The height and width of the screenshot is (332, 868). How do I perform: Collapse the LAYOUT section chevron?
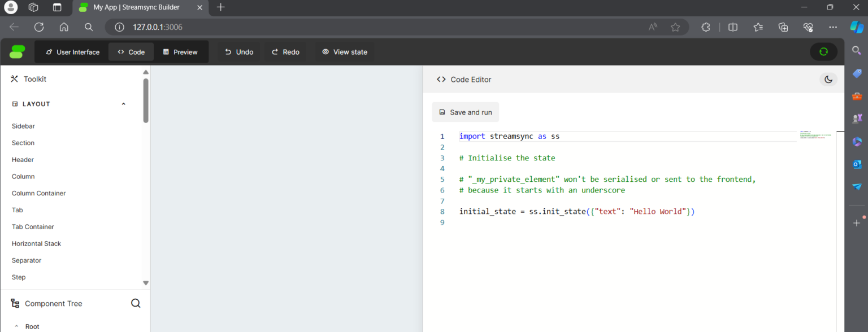(x=123, y=104)
